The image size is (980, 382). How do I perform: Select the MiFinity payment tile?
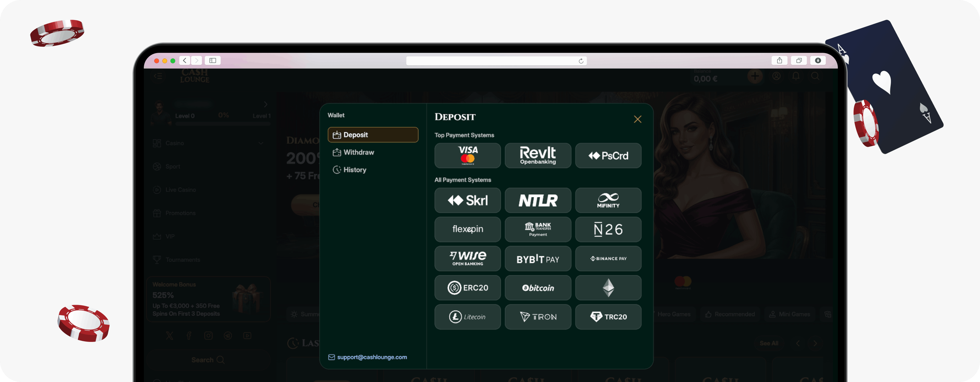point(608,200)
